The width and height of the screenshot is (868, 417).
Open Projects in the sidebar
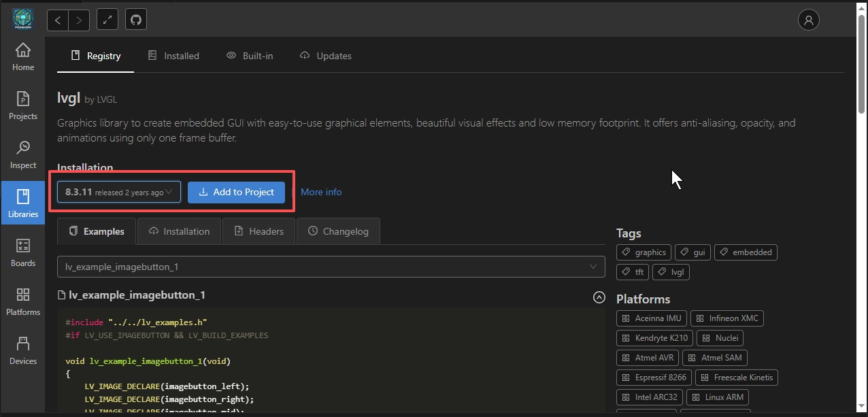point(22,106)
